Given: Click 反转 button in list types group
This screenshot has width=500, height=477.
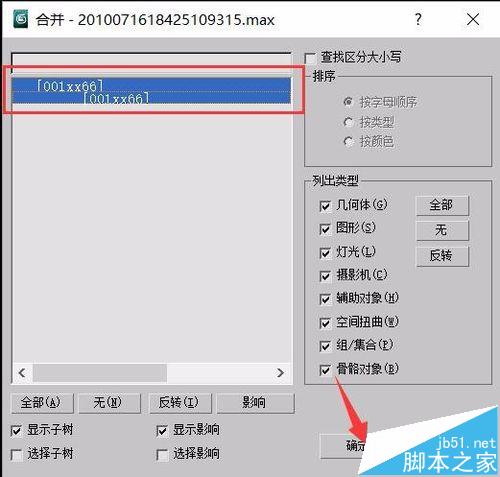Looking at the screenshot, I should tap(442, 256).
